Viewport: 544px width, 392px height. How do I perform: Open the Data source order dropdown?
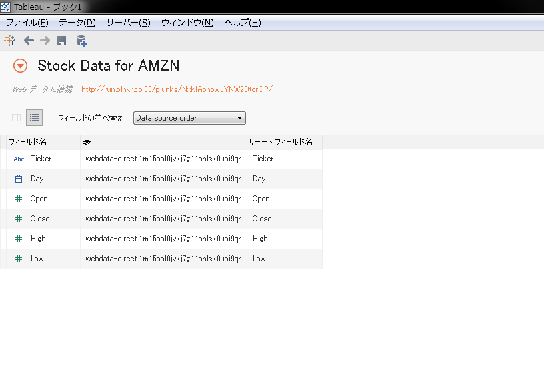click(x=190, y=117)
